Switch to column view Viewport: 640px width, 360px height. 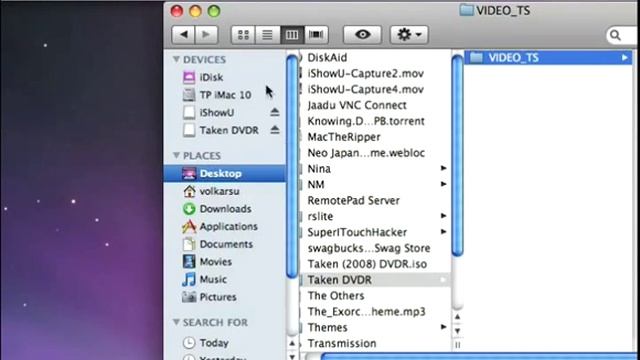tap(292, 35)
